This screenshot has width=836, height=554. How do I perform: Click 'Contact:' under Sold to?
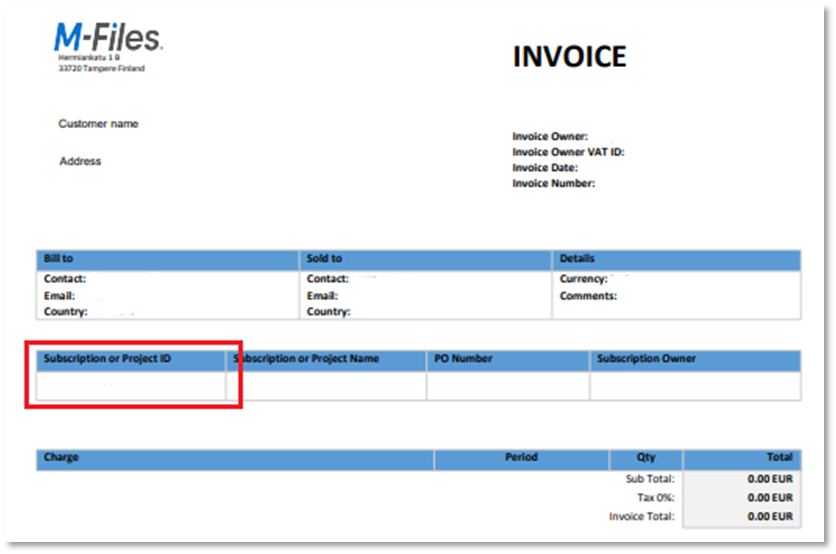327,279
